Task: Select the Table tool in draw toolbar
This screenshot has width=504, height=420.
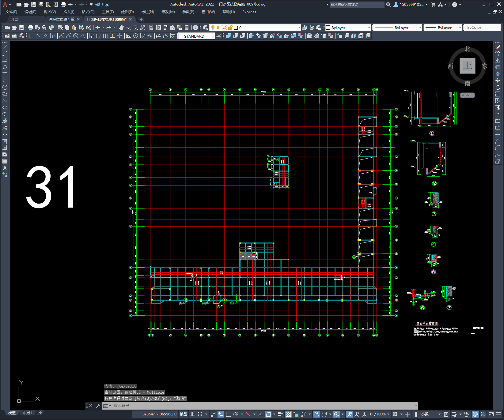Action: tap(5, 161)
